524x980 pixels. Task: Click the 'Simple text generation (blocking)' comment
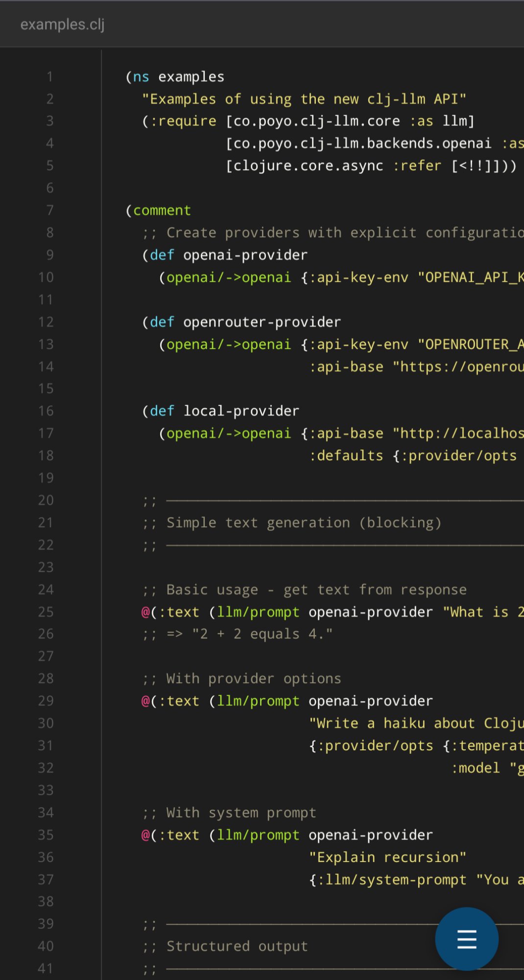[304, 522]
